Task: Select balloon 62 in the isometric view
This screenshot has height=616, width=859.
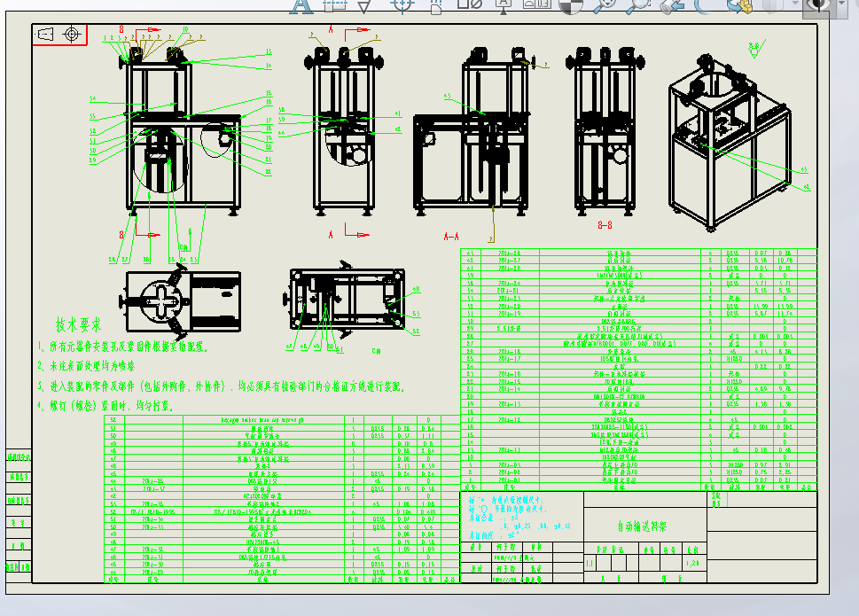Action: [x=807, y=187]
